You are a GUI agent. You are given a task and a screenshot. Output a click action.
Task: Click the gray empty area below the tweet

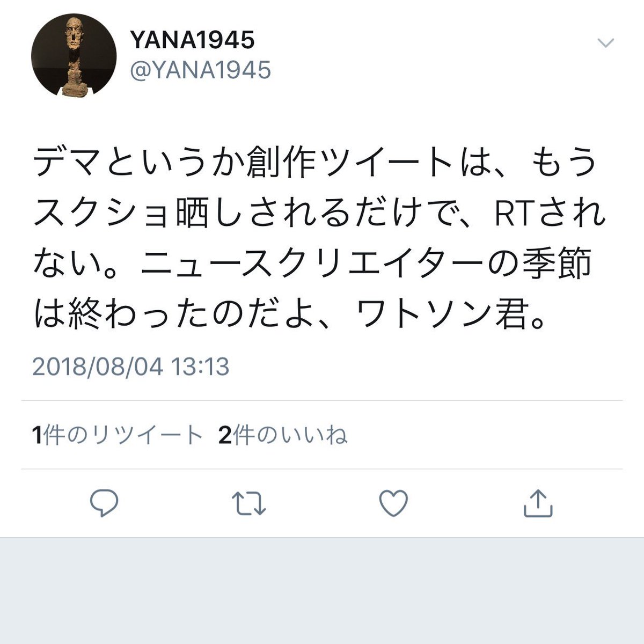pos(322,590)
